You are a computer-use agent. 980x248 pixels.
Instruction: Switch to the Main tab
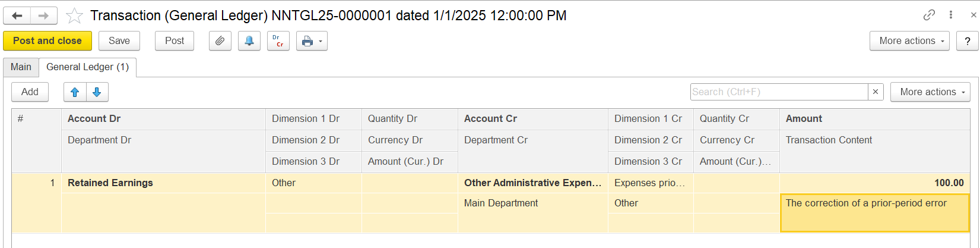(x=21, y=67)
